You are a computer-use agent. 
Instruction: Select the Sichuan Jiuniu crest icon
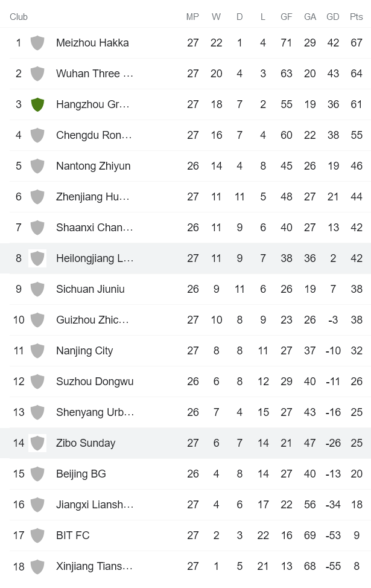pyautogui.click(x=37, y=289)
